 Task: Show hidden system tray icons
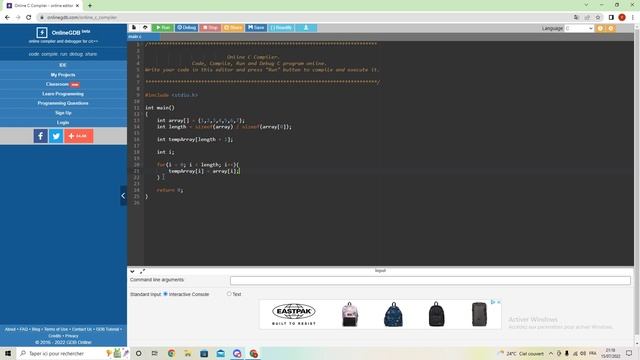[x=551, y=353]
